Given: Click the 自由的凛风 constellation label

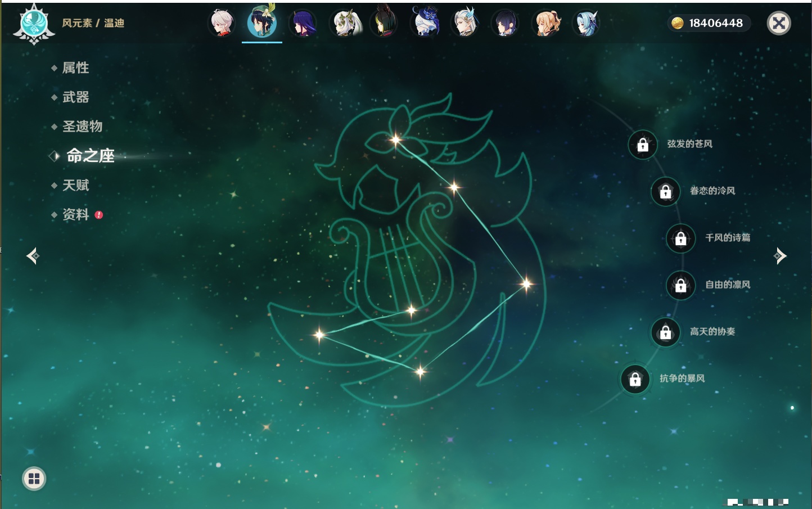Looking at the screenshot, I should (728, 285).
